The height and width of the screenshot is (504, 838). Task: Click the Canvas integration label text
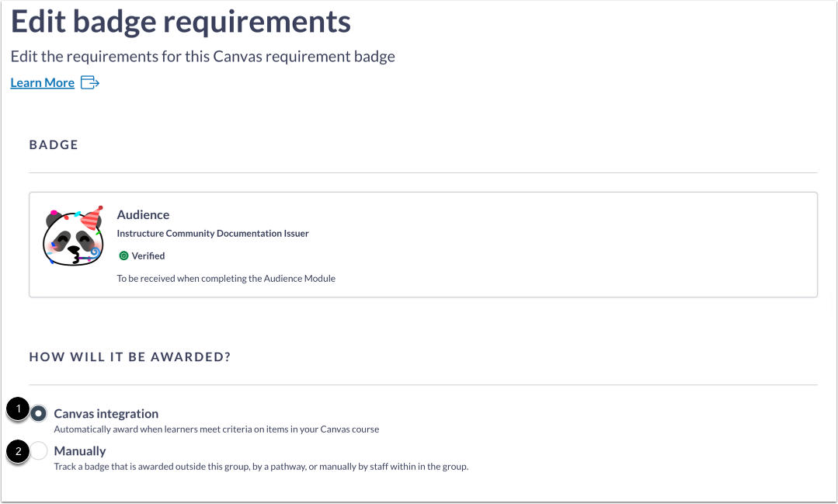106,413
